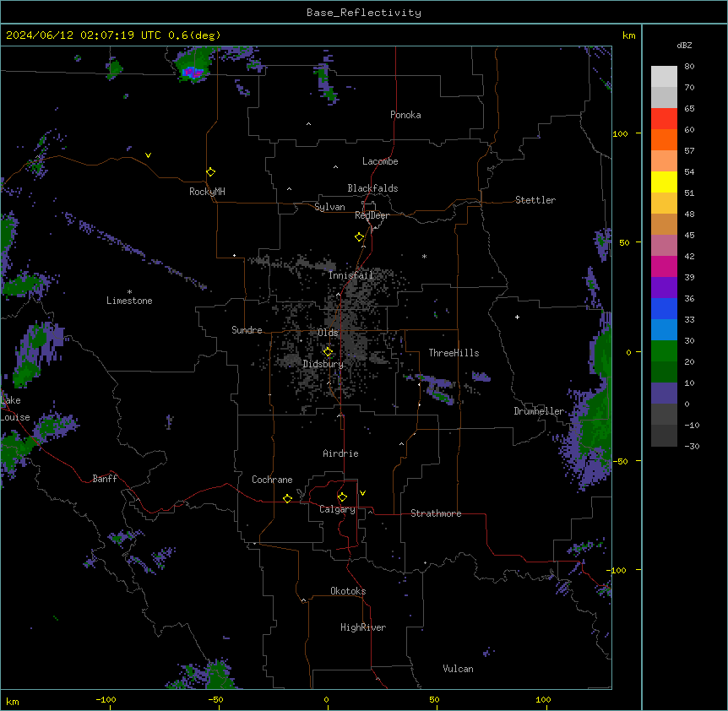Click the dBZ legend heading
728x711 pixels.
[684, 45]
